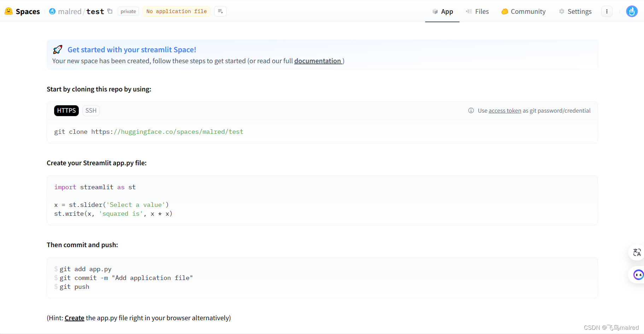Open the malred user profile link
The height and width of the screenshot is (334, 644).
70,11
